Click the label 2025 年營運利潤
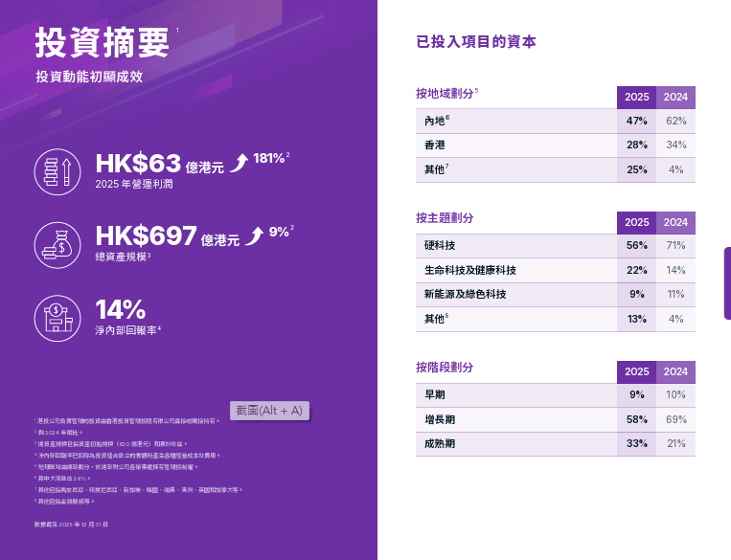 134,184
